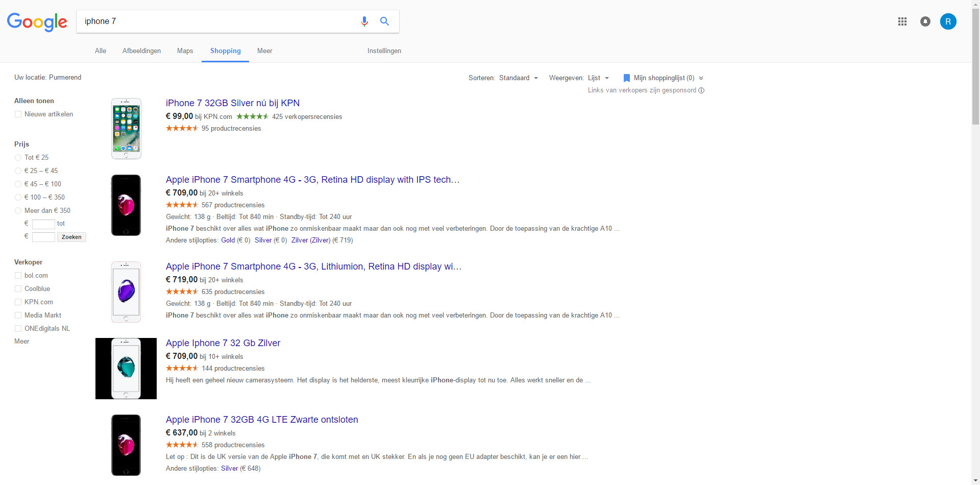980x485 pixels.
Task: Click the iPhone thumbnail priced € 719,00
Action: (126, 292)
